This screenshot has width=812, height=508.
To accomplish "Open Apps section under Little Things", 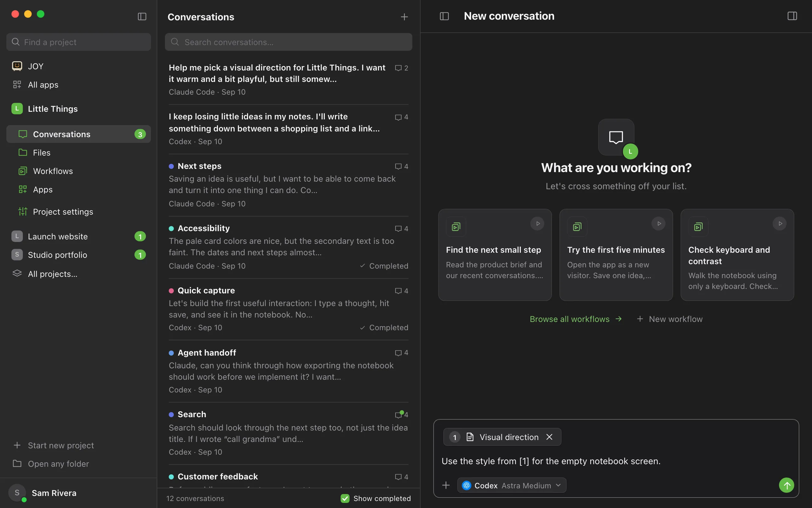I will click(x=79, y=190).
